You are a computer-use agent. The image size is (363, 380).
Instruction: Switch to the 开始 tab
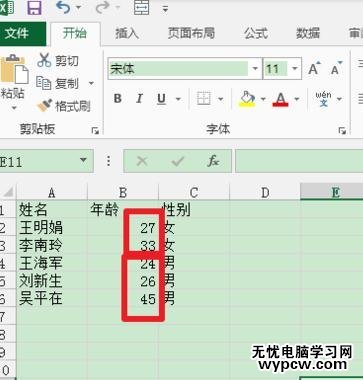tap(75, 33)
